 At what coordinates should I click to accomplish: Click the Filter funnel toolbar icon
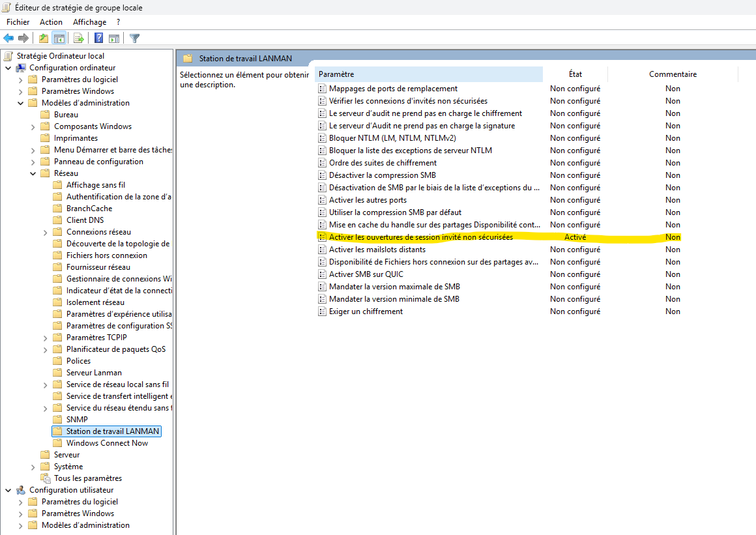(x=135, y=38)
